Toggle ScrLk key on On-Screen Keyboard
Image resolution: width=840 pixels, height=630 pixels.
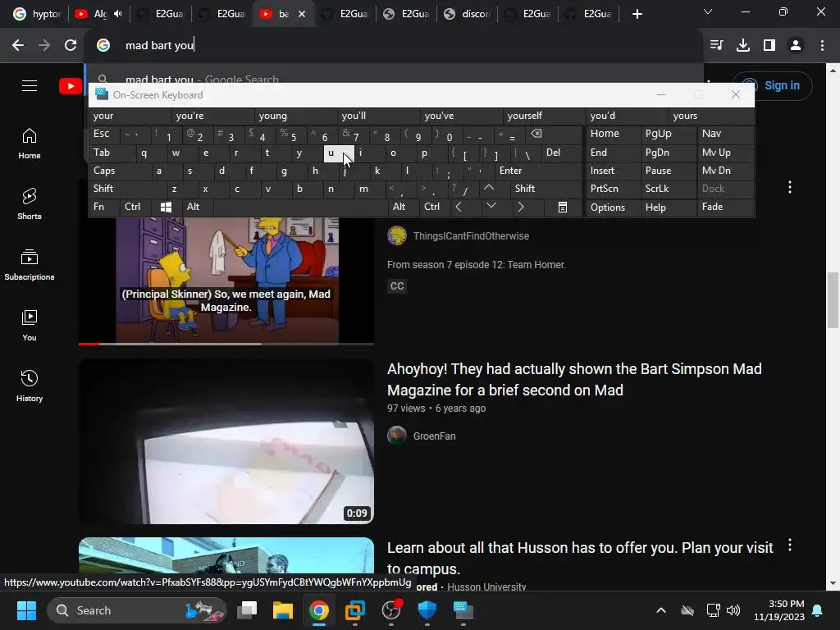668,189
